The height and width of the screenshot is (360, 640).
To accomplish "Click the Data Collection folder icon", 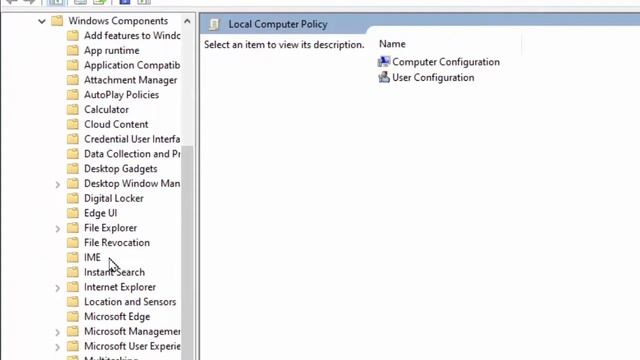I will point(73,154).
